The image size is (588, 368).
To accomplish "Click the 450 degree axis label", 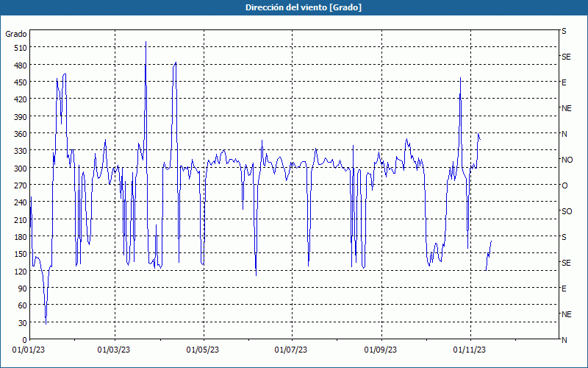I will point(21,82).
